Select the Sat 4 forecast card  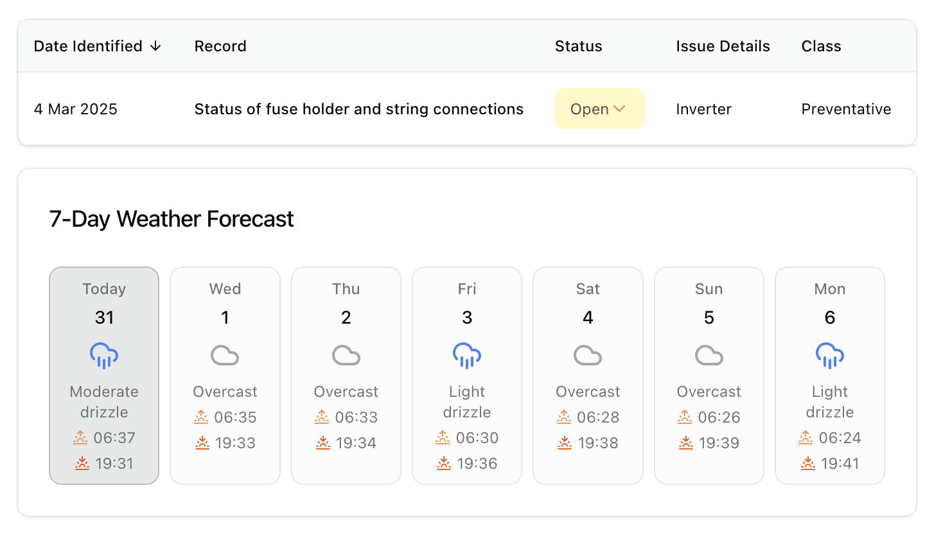pos(587,375)
